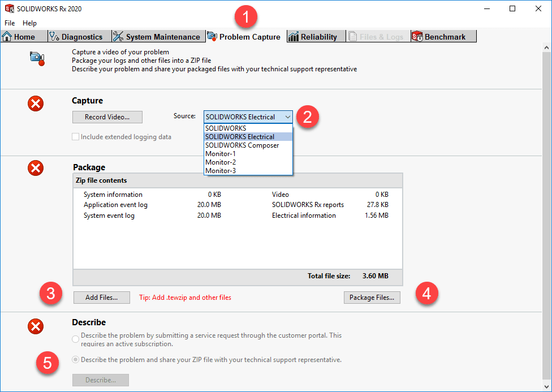This screenshot has height=392, width=552.
Task: Click the red X status icon beside Describe
Action: tap(36, 326)
